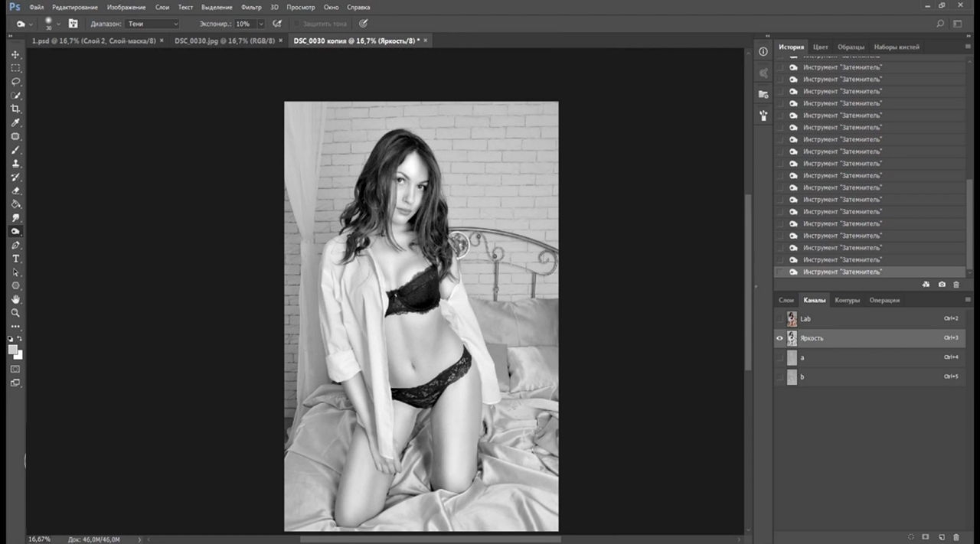Enable airbrush-style build-up icon
980x544 pixels.
click(x=277, y=24)
